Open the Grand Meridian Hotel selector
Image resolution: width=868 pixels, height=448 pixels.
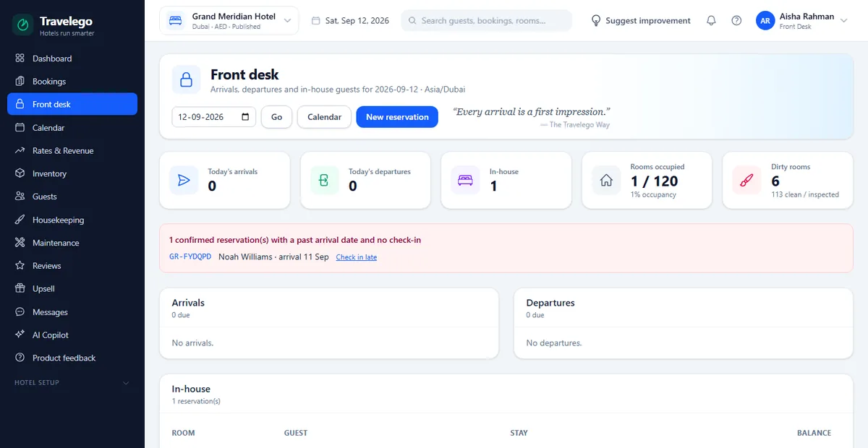229,21
